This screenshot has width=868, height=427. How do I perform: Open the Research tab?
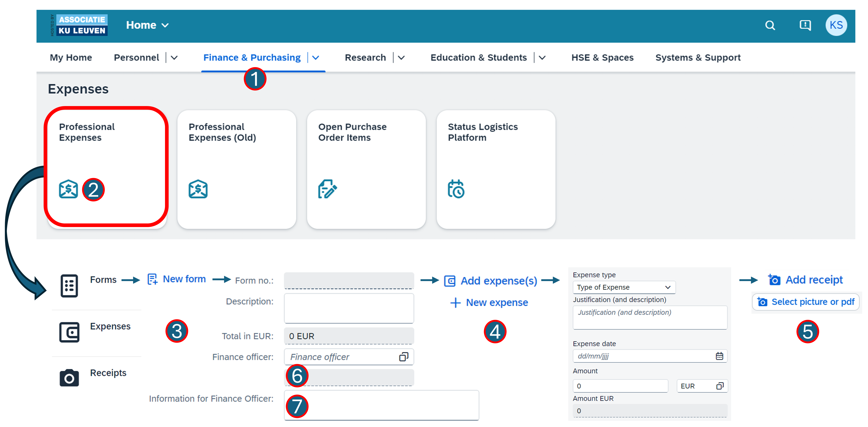[365, 58]
